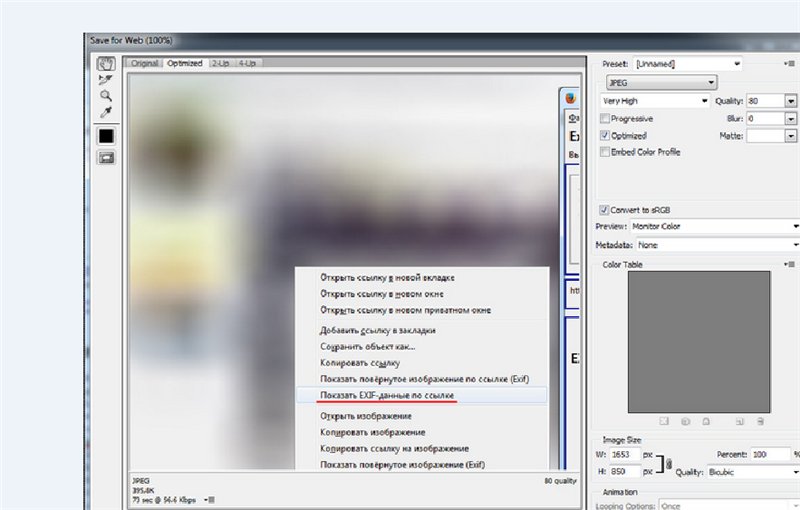Viewport: 800px width, 510px height.
Task: Open the black eyedropper color swatch
Action: pos(106,136)
